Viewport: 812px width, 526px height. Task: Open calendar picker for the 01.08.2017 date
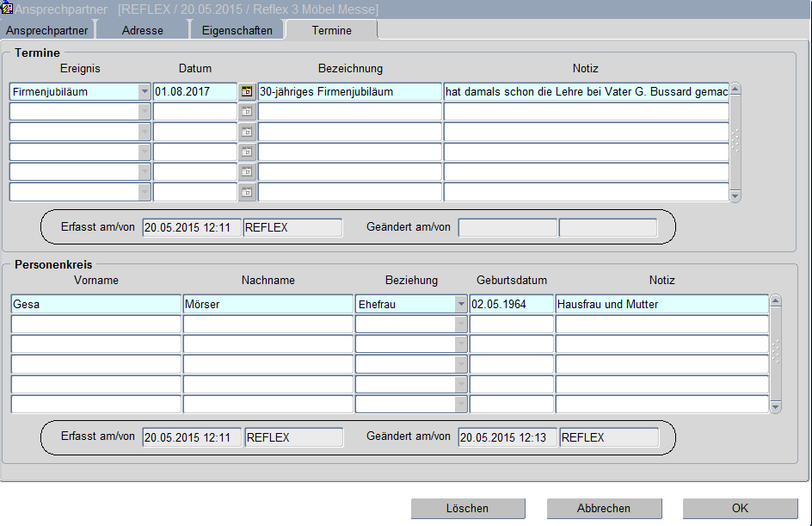point(247,91)
